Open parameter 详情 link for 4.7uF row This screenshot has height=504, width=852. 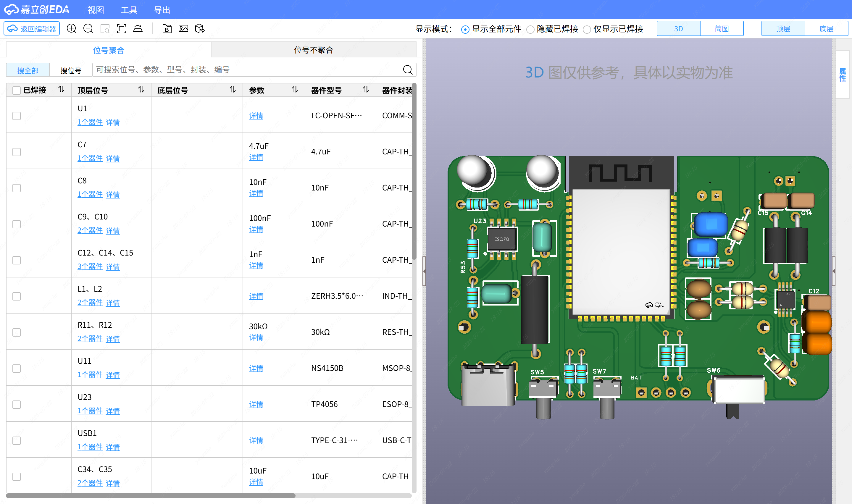coord(256,157)
